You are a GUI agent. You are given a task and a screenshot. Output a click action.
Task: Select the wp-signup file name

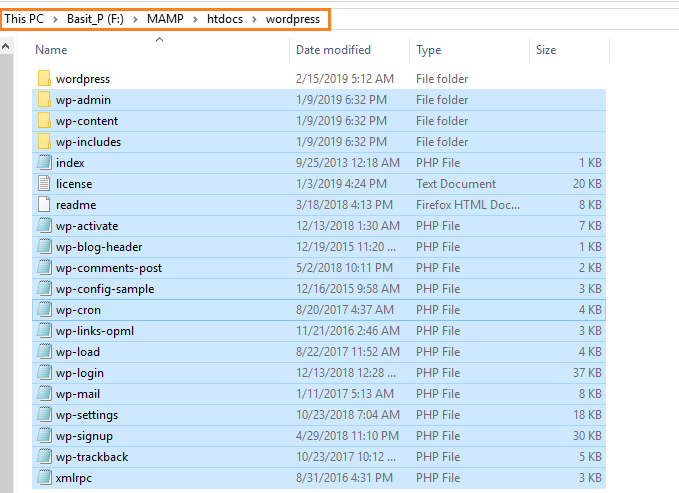click(x=84, y=436)
